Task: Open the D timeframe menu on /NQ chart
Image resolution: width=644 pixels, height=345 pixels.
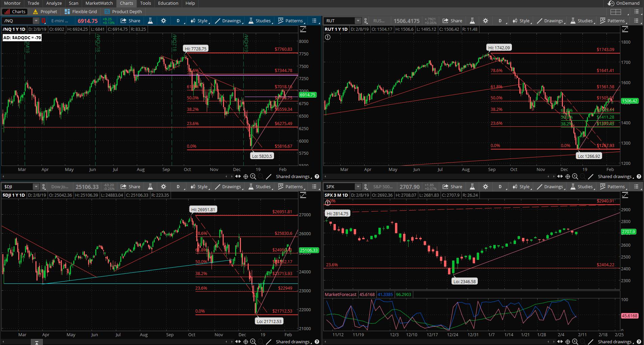Action: 178,21
